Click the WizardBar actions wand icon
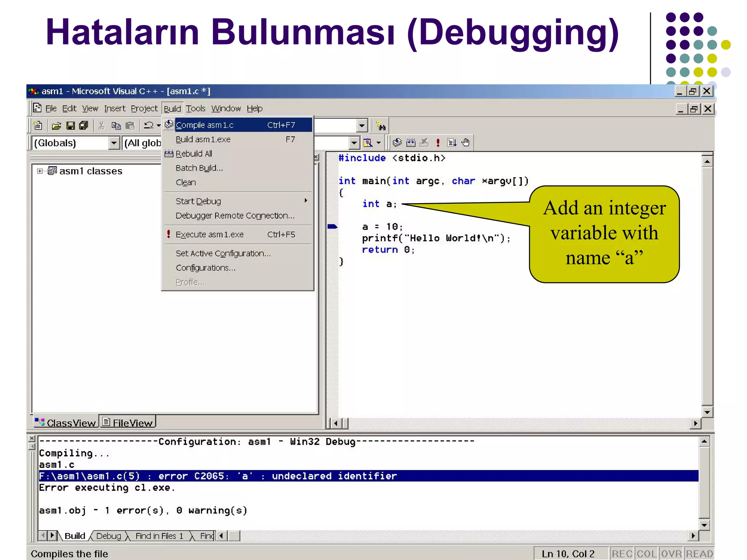The image size is (747, 560). click(368, 143)
